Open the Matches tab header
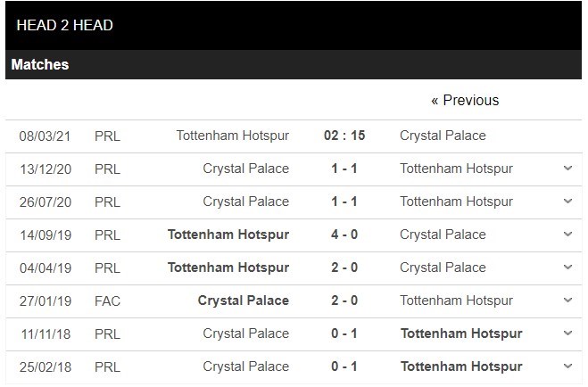The height and width of the screenshot is (387, 588). pos(40,64)
